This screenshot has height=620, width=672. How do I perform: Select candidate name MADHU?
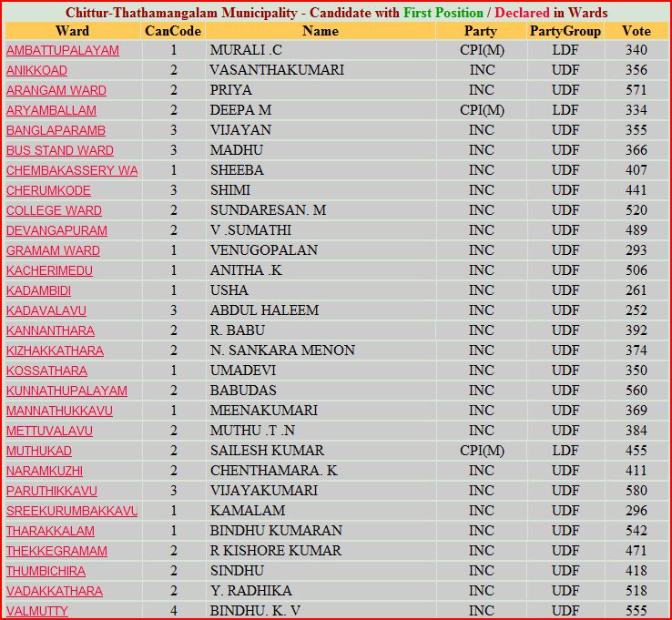tap(237, 150)
